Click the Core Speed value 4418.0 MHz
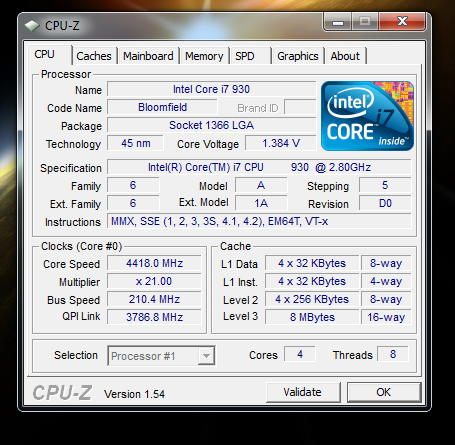The height and width of the screenshot is (445, 455). coord(154,263)
